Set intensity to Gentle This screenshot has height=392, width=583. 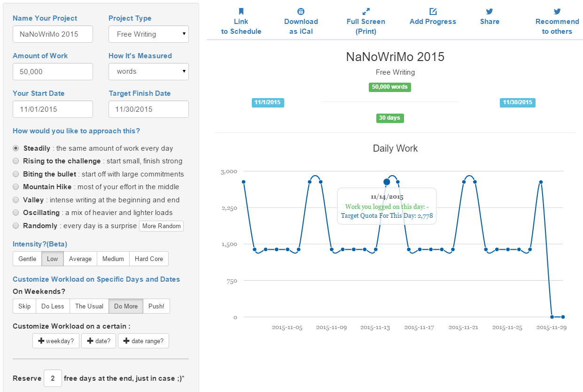click(27, 259)
